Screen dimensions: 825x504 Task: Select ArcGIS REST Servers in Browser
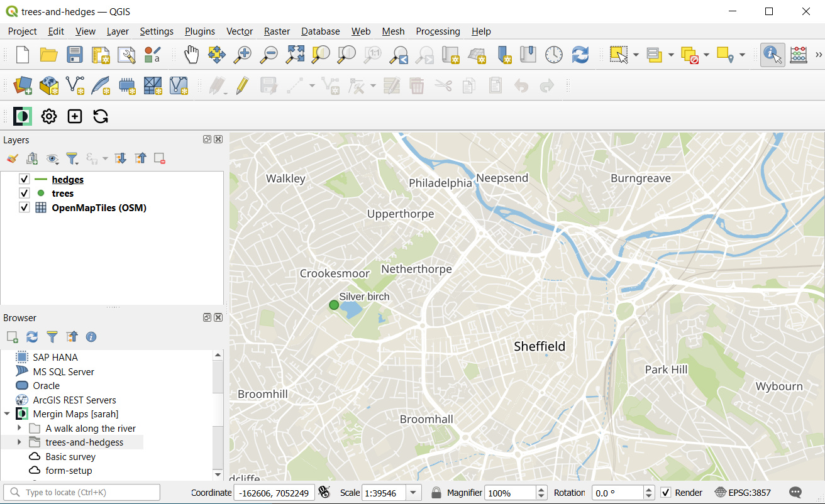tap(74, 400)
